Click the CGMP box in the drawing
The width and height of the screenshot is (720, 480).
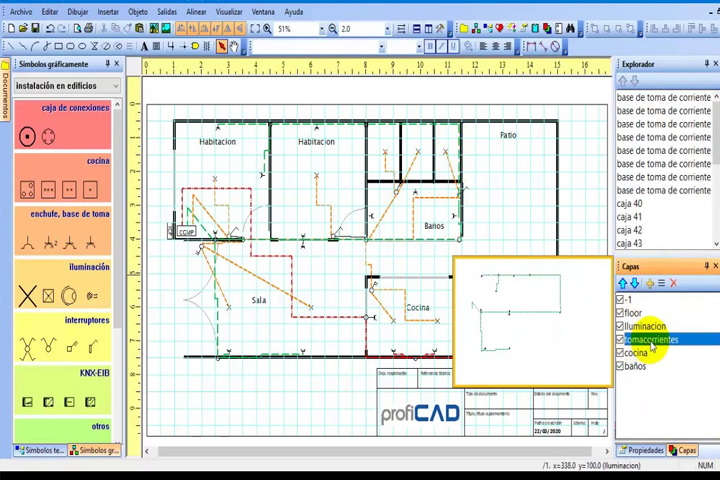186,232
